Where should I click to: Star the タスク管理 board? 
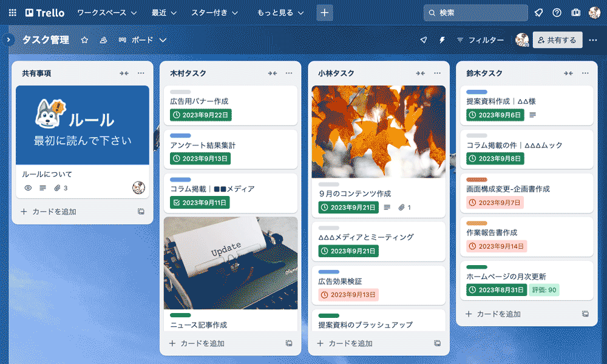84,40
